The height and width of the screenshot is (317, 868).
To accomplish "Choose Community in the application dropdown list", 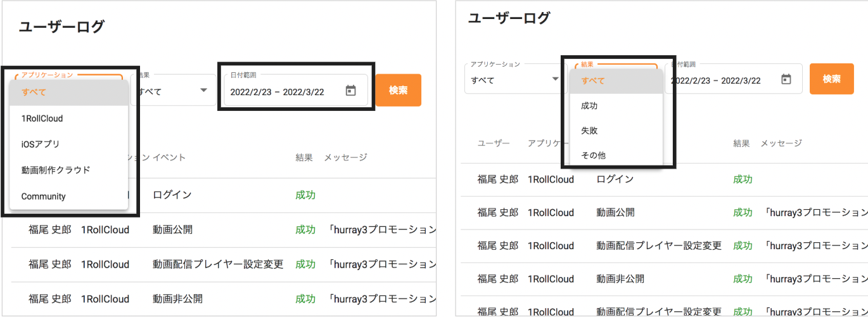I will 69,197.
